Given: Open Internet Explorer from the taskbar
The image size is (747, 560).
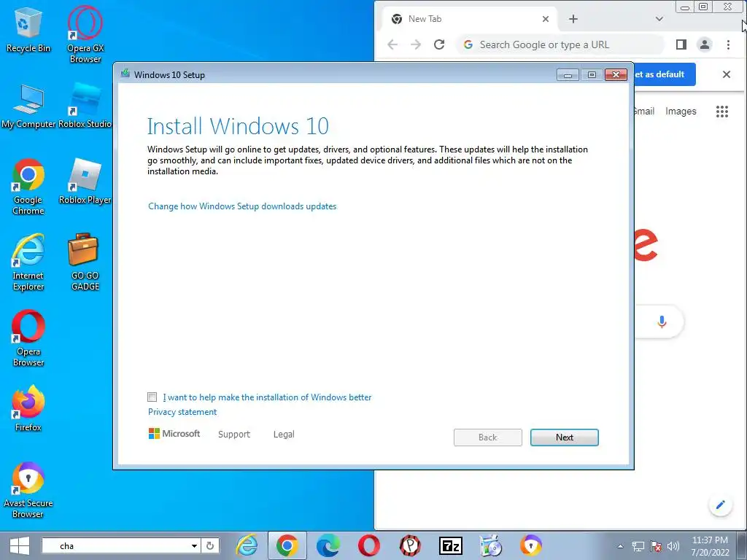Looking at the screenshot, I should coord(247,545).
